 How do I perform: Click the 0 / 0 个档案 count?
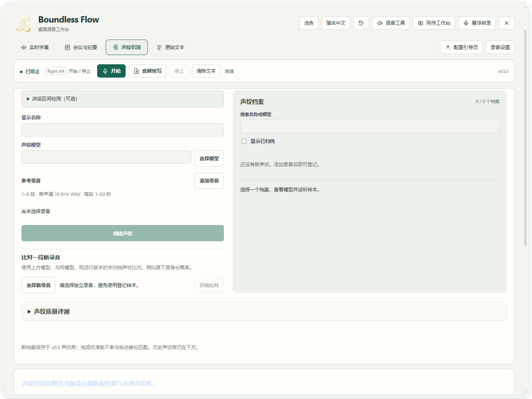pyautogui.click(x=488, y=102)
